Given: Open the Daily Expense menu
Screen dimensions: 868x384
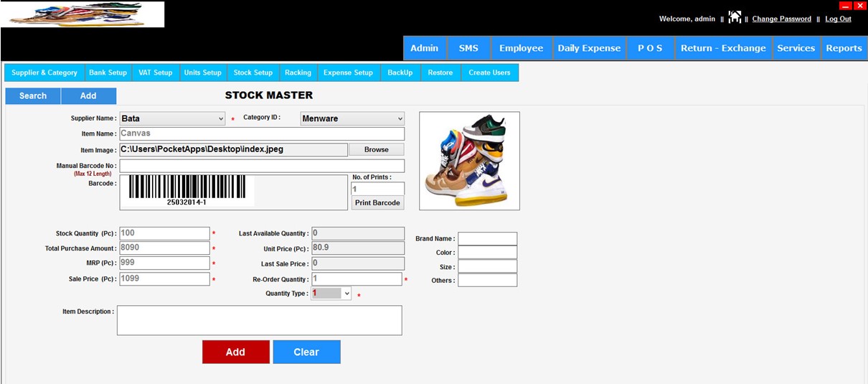Looking at the screenshot, I should coord(589,48).
